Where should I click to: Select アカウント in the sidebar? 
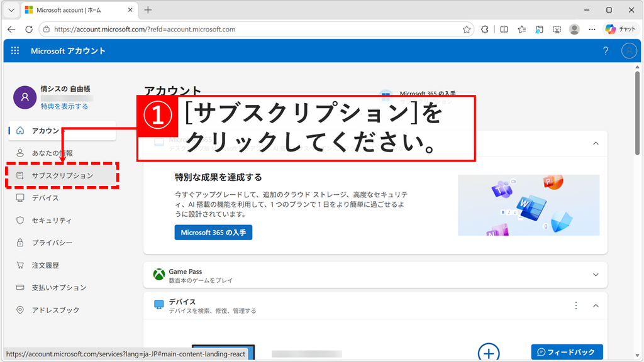[x=62, y=131]
